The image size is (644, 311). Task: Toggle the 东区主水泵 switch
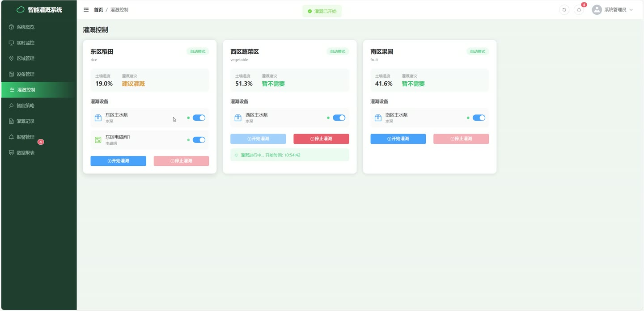click(x=199, y=118)
